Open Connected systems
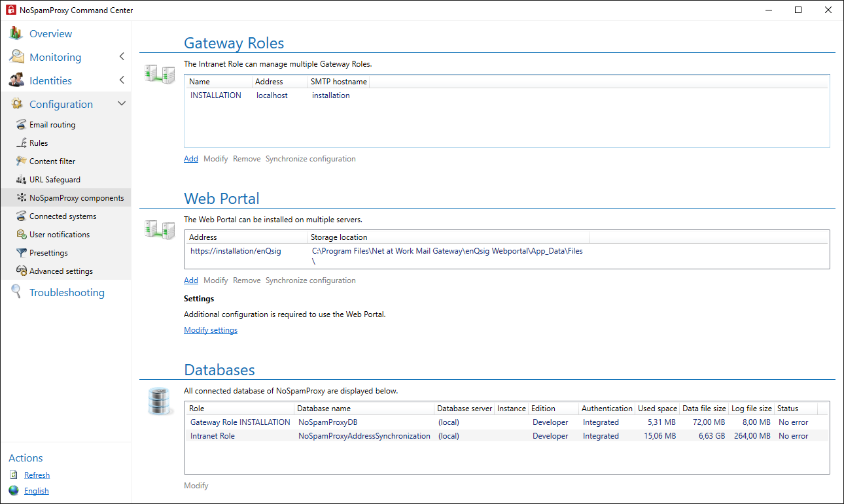Screen dimensions: 844x504 (x=63, y=216)
